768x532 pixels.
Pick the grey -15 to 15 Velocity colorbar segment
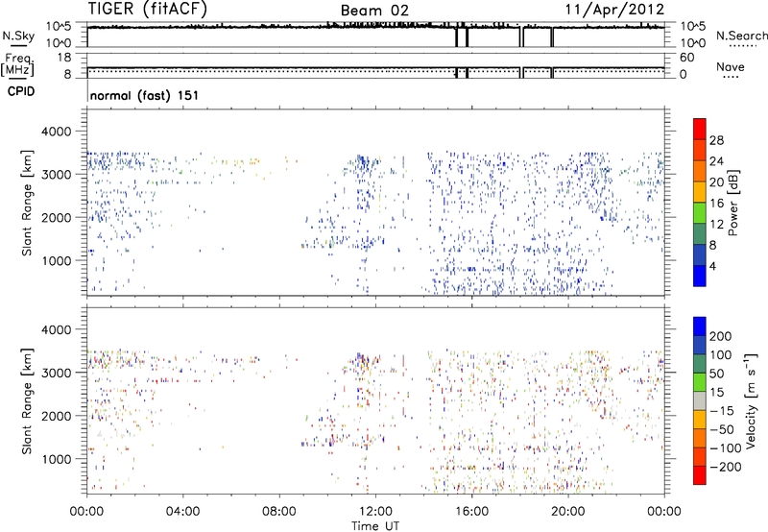tap(700, 400)
